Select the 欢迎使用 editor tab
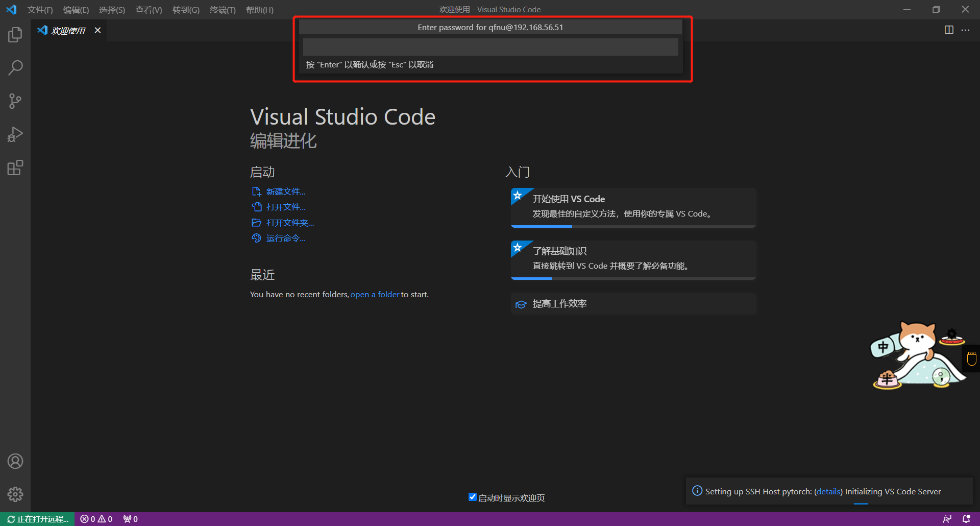Viewport: 980px width, 526px height. click(68, 31)
